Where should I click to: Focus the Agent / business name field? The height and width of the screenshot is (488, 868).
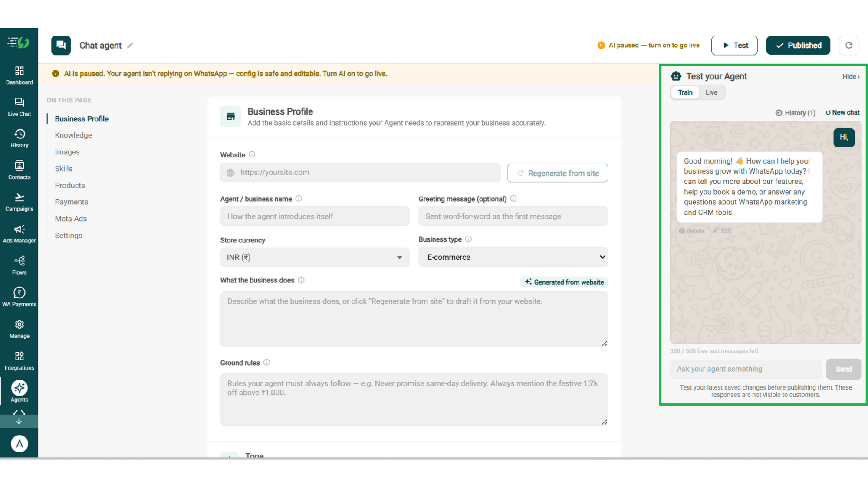[x=315, y=216]
